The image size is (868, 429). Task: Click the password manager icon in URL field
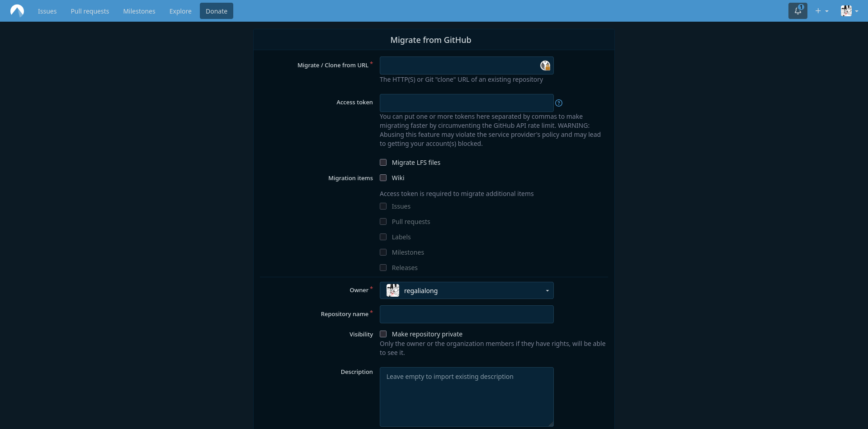click(x=545, y=65)
